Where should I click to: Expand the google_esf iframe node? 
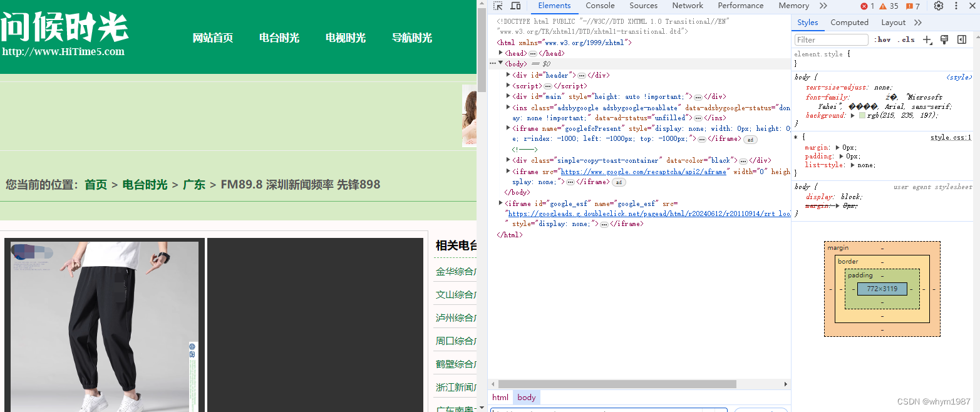(x=501, y=203)
